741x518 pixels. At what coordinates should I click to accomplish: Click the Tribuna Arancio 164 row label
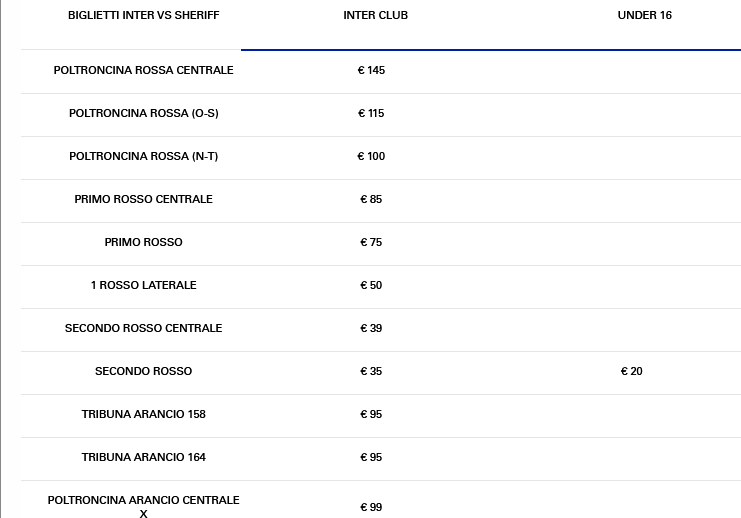coord(143,458)
